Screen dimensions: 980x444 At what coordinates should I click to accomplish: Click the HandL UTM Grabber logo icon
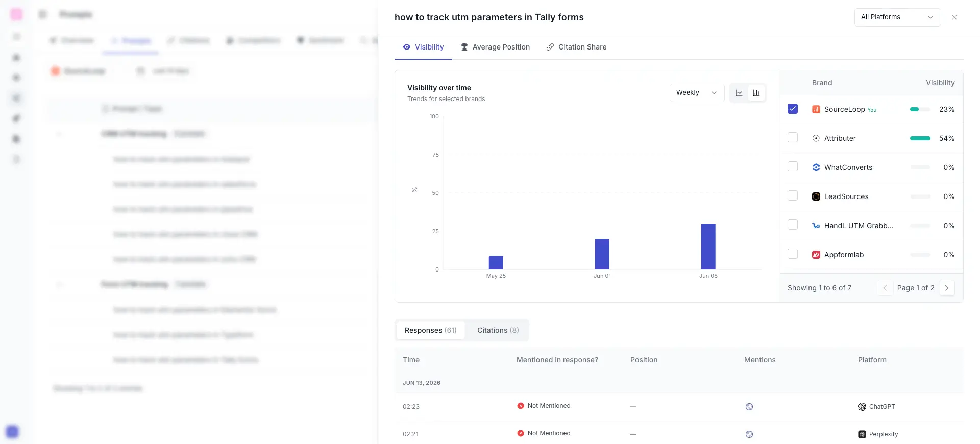[x=816, y=226]
